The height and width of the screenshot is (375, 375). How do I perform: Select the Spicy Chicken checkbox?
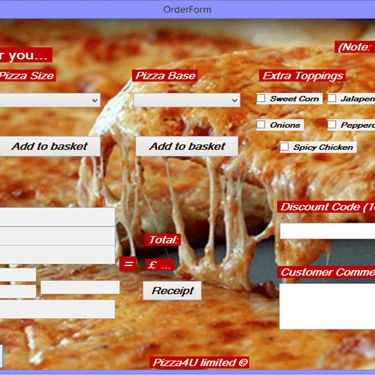[x=284, y=147]
